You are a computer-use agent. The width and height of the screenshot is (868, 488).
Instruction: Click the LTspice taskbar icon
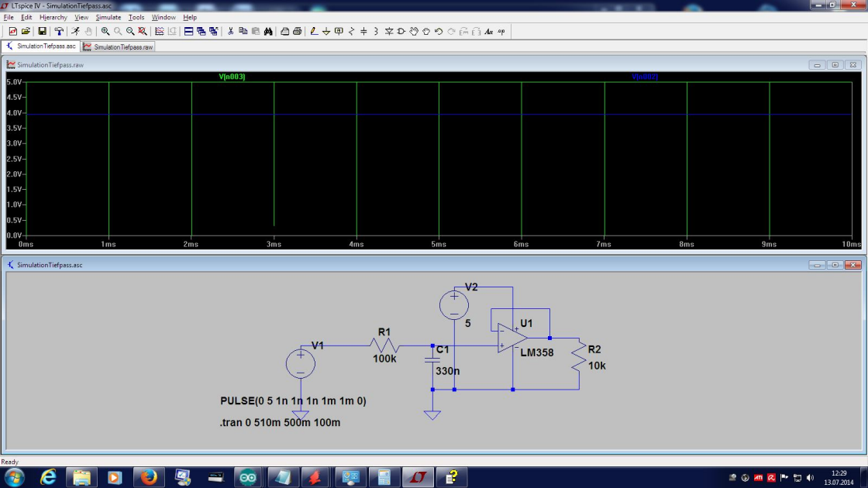pyautogui.click(x=418, y=477)
